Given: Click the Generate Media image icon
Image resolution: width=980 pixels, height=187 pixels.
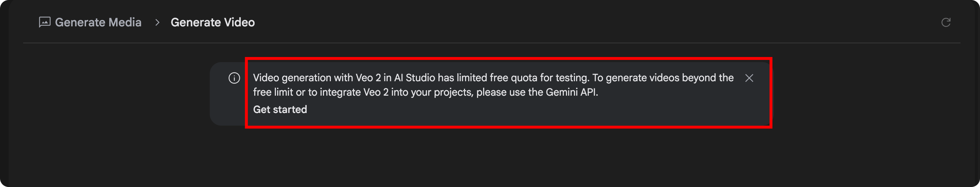Looking at the screenshot, I should 44,22.
